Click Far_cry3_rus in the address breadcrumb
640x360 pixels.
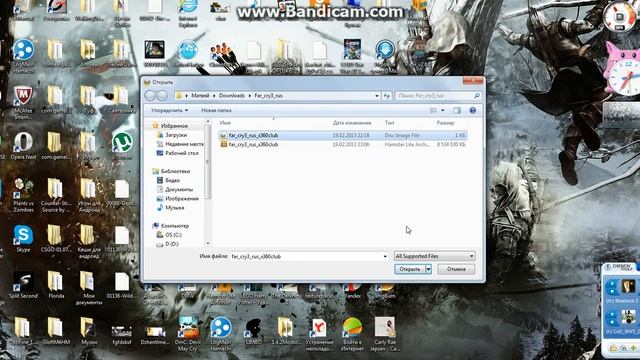268,96
